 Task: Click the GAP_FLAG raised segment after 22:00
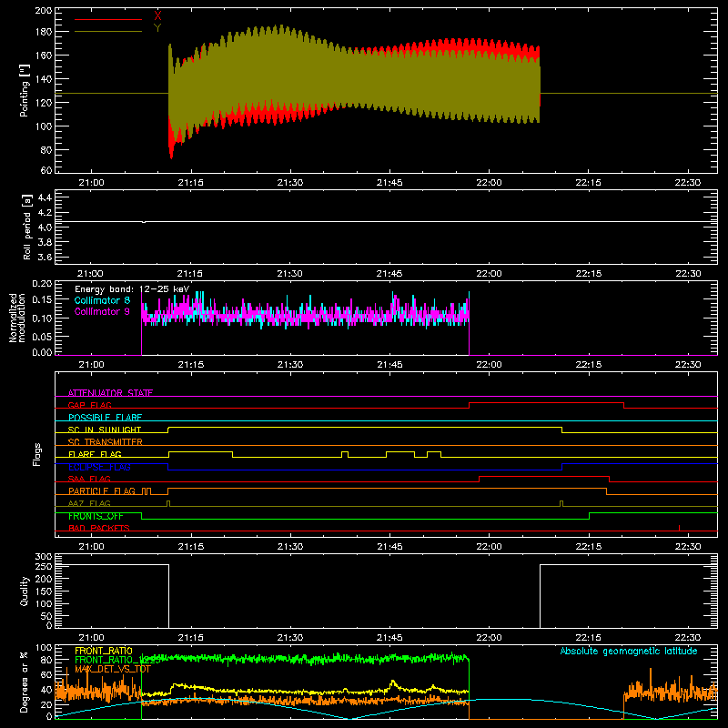[547, 403]
